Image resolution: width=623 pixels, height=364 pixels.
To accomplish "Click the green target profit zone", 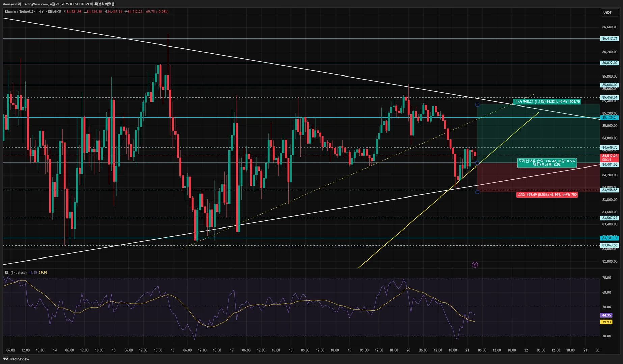I will click(x=538, y=134).
